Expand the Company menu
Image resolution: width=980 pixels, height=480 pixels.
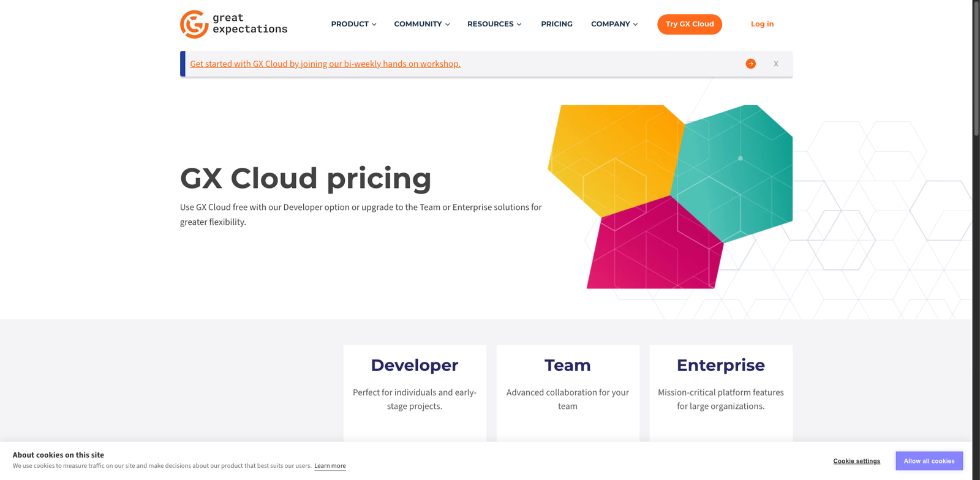tap(614, 24)
